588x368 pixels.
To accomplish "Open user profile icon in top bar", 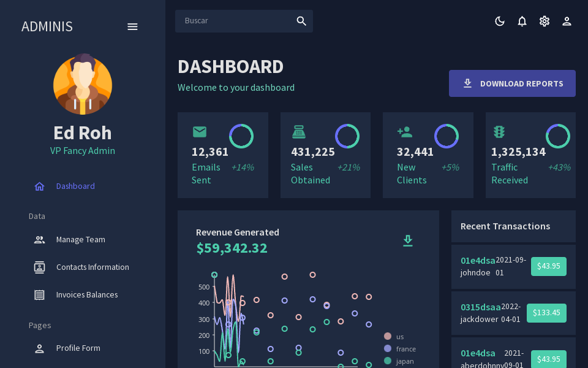I will point(567,21).
